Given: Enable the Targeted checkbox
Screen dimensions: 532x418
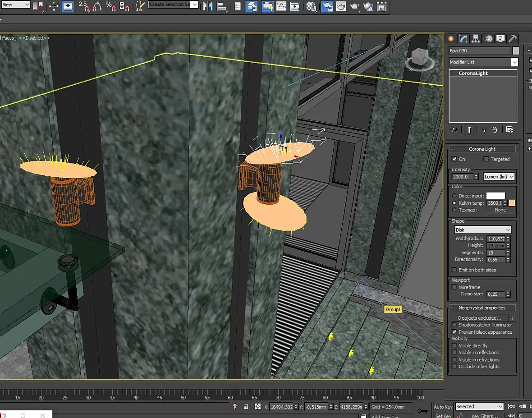Looking at the screenshot, I should click(x=486, y=159).
